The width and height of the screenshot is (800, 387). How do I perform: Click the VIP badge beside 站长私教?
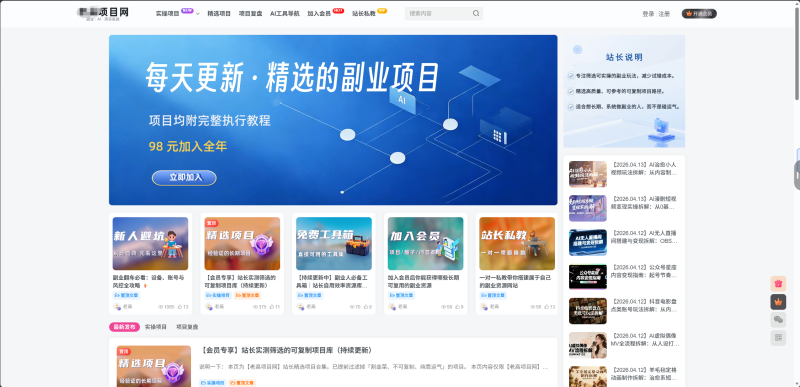[x=382, y=10]
